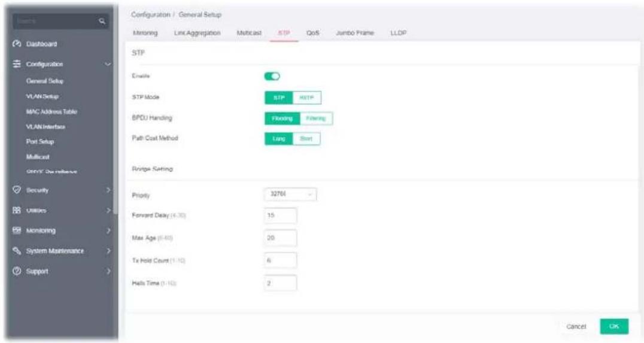Open Multicast in the sidebar menu

[x=38, y=156]
